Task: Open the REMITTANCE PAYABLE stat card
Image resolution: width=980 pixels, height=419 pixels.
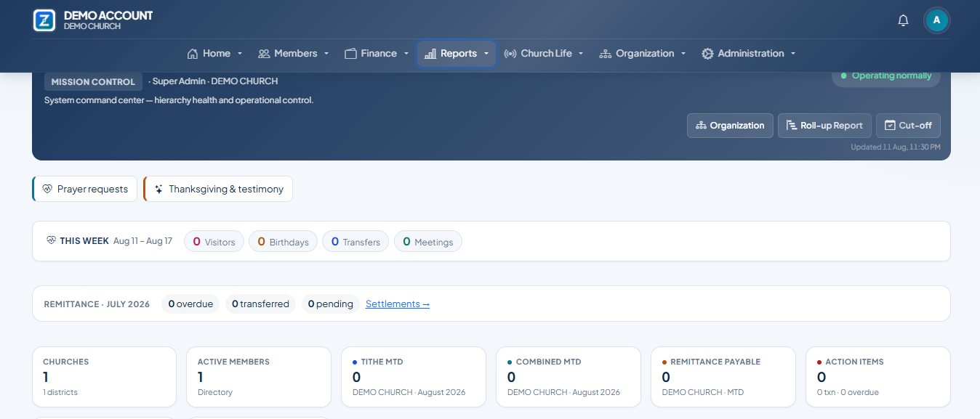Action: [x=723, y=377]
